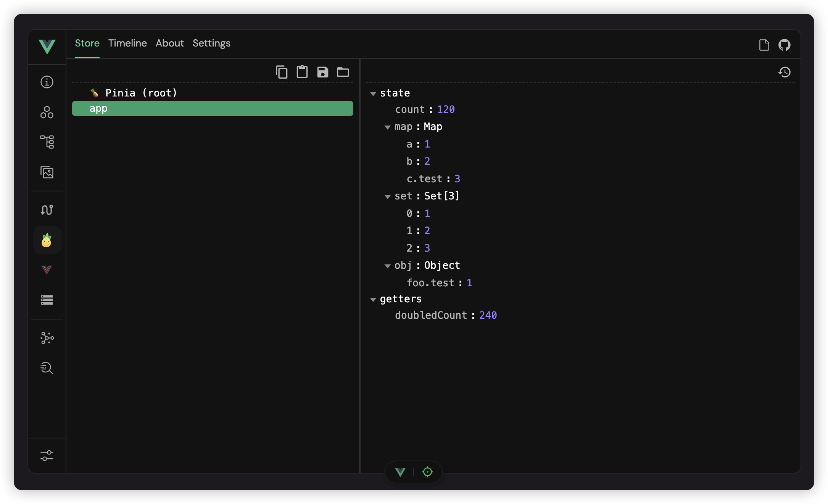Open the Components sidebar panel
828x504 pixels.
pyautogui.click(x=47, y=112)
